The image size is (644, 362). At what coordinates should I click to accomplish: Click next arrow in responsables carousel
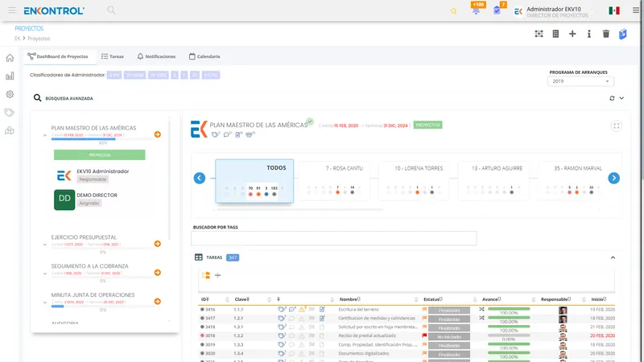[613, 178]
